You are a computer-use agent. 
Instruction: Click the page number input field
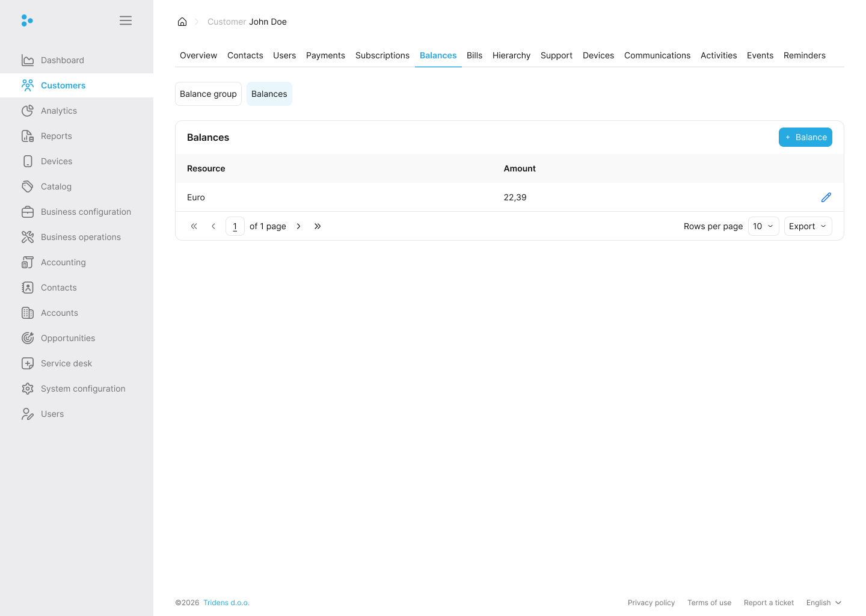tap(235, 226)
